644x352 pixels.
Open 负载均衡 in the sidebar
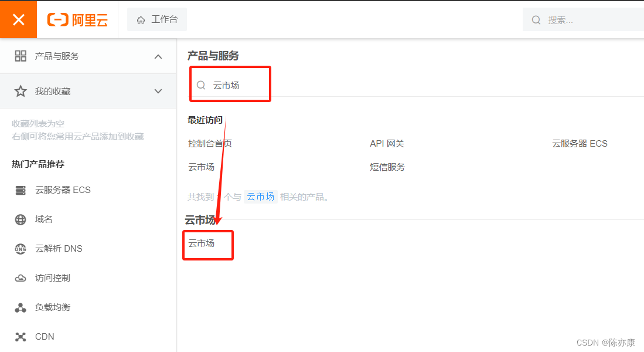click(x=53, y=307)
